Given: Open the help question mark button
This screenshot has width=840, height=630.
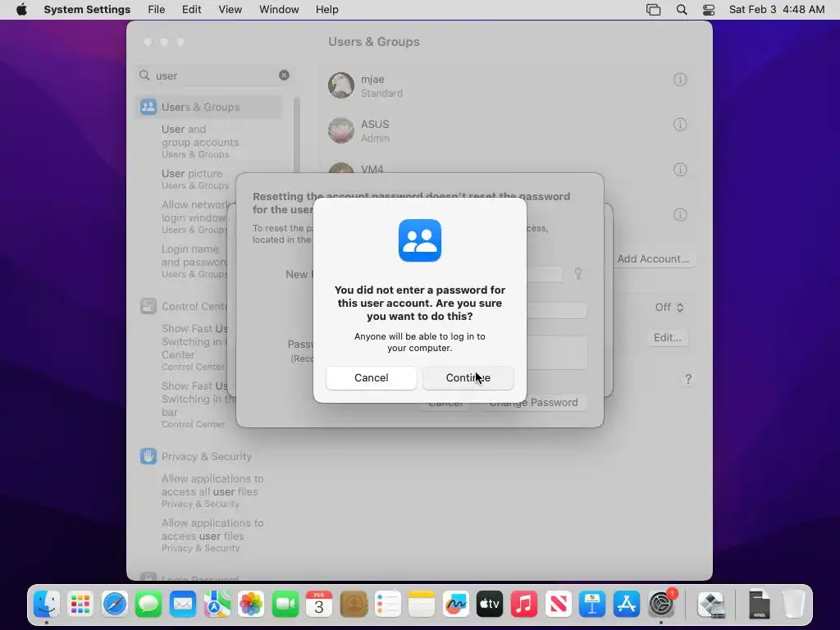Looking at the screenshot, I should pos(688,379).
